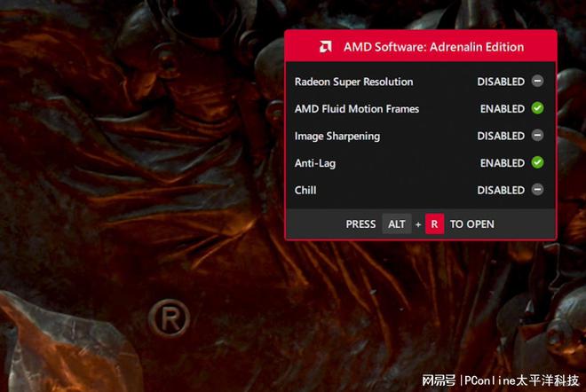Click the Image Sharpening disabled icon

[x=537, y=135]
